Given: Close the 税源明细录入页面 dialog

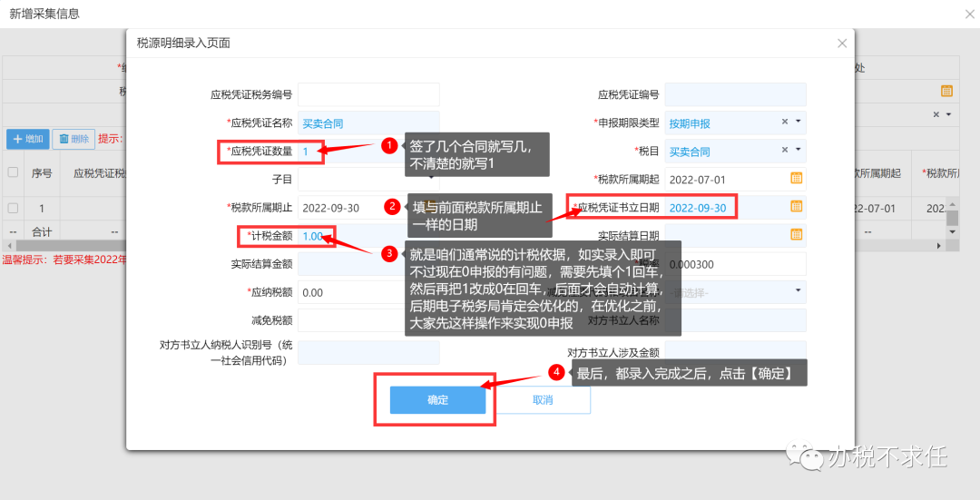Looking at the screenshot, I should pos(842,44).
